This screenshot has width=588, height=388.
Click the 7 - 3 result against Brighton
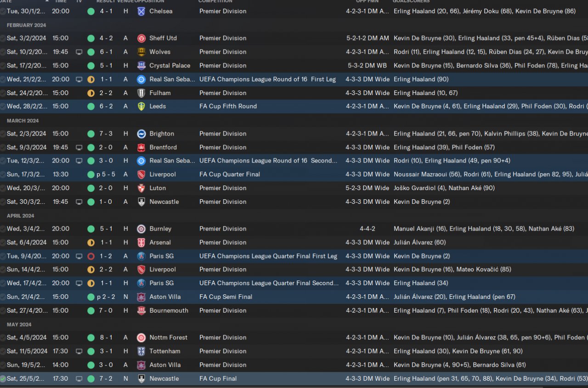point(106,134)
